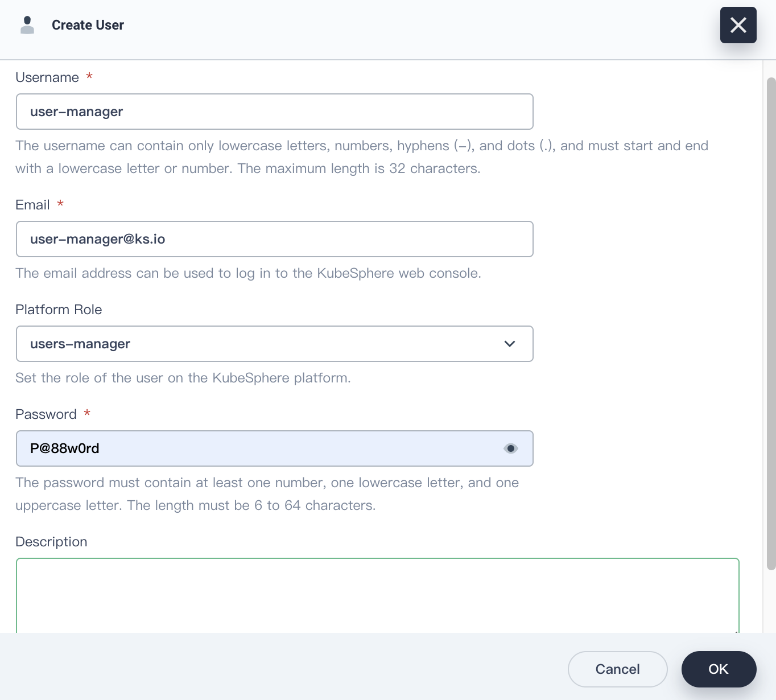
Task: Confirm user creation with OK
Action: click(x=719, y=669)
